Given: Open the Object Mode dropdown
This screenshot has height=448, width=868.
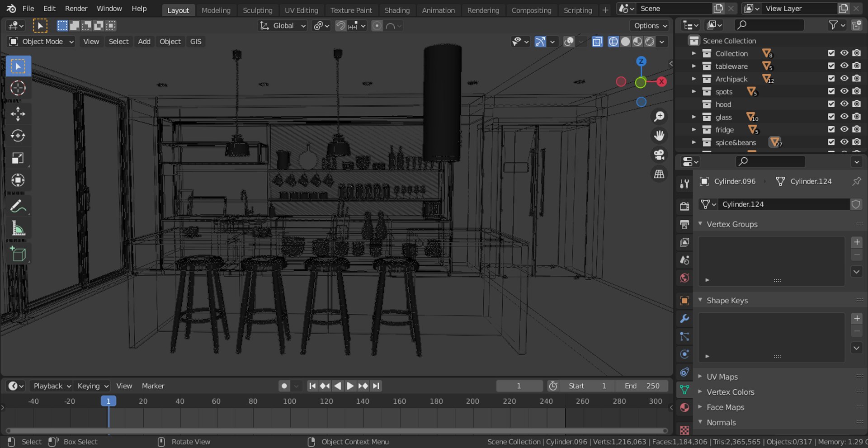Looking at the screenshot, I should click(x=42, y=42).
